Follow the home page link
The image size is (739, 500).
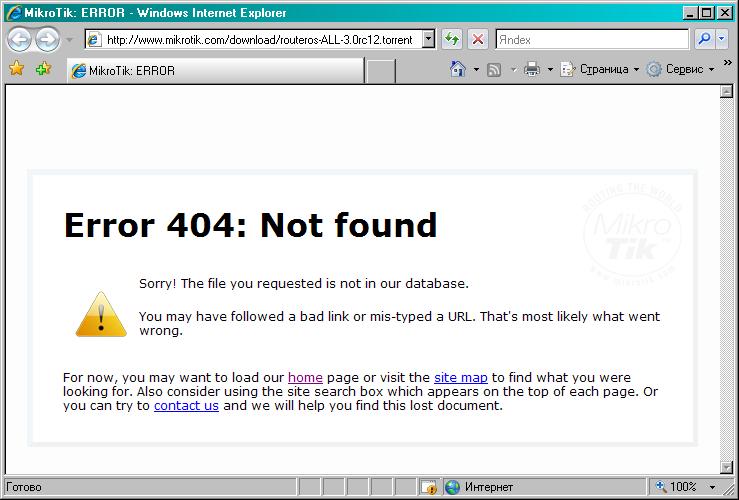point(305,377)
